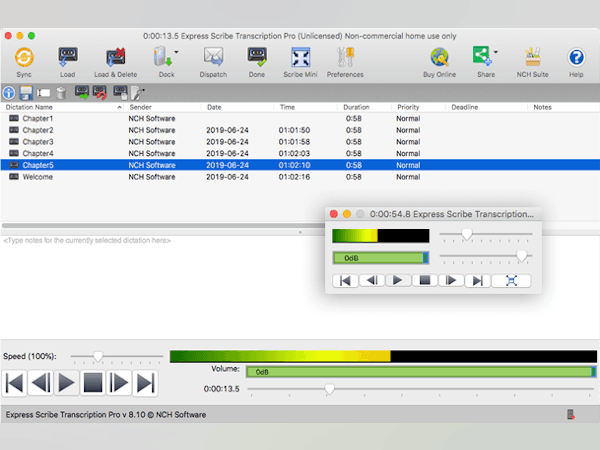This screenshot has height=450, width=600.
Task: Select the Welcome dictation row
Action: (300, 177)
